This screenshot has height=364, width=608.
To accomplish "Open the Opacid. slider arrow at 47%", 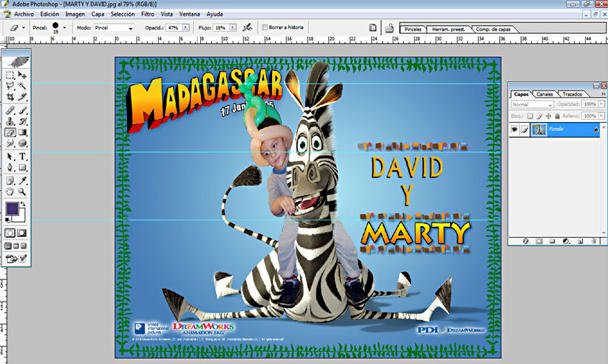I will 186,27.
